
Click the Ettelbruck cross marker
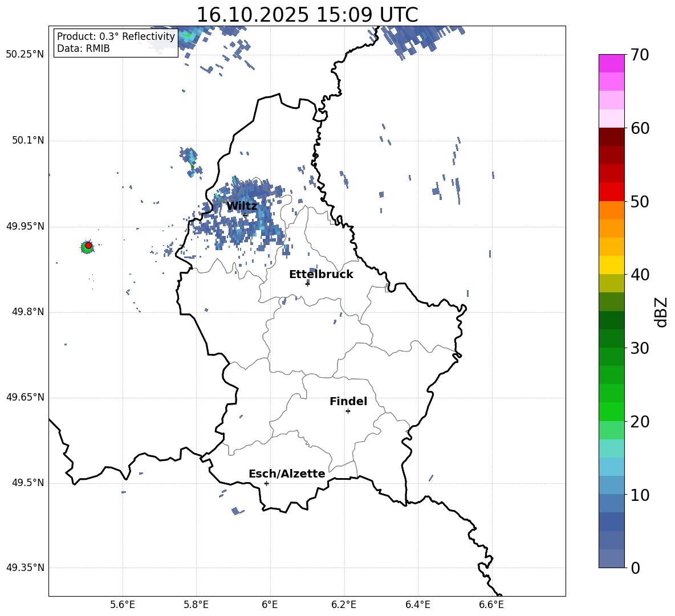307,283
